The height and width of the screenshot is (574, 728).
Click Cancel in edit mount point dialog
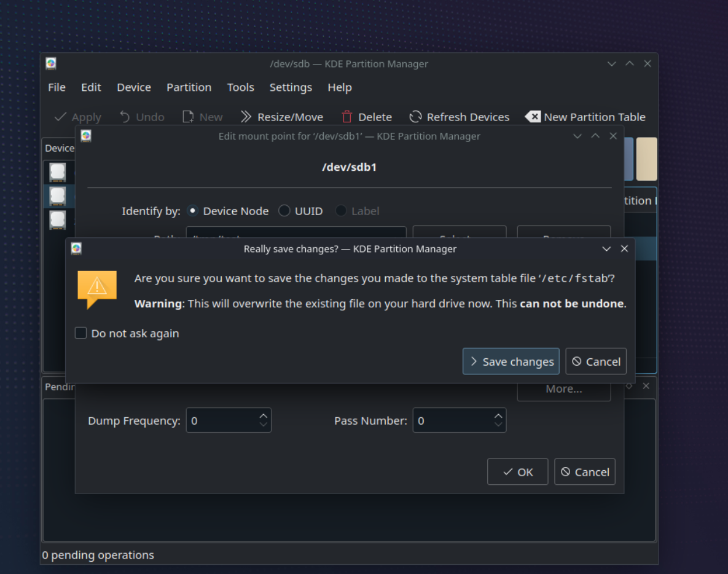[585, 472]
